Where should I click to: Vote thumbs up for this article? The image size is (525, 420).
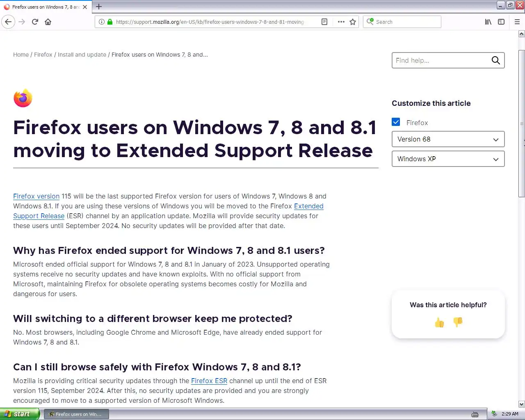439,322
